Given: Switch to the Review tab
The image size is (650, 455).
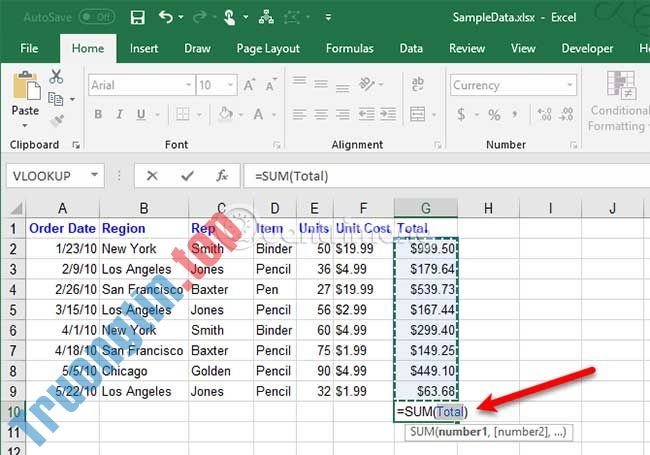Looking at the screenshot, I should coord(467,48).
